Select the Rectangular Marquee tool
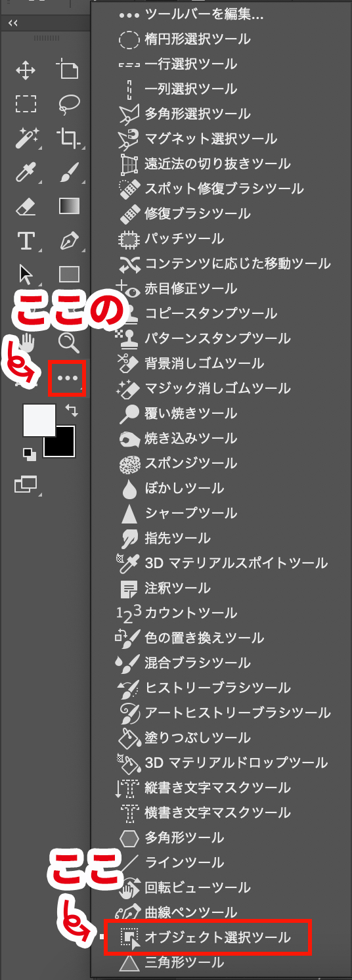This screenshot has width=352, height=980. [x=26, y=104]
